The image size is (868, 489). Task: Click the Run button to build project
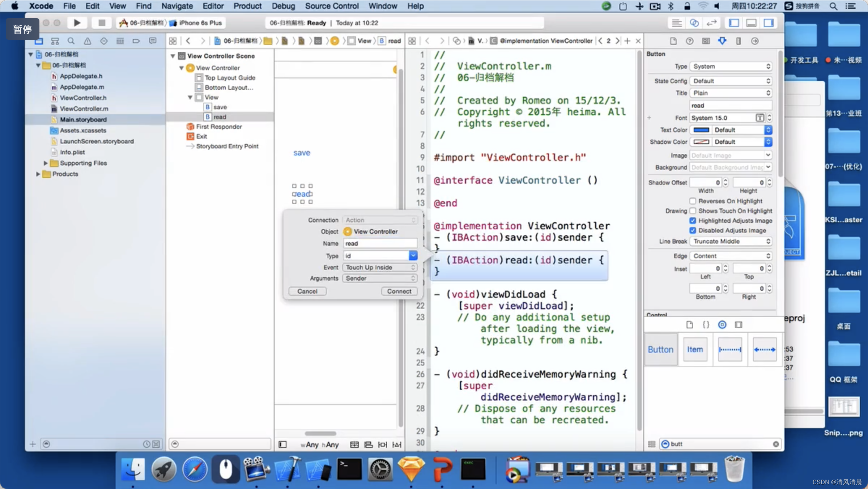[77, 23]
